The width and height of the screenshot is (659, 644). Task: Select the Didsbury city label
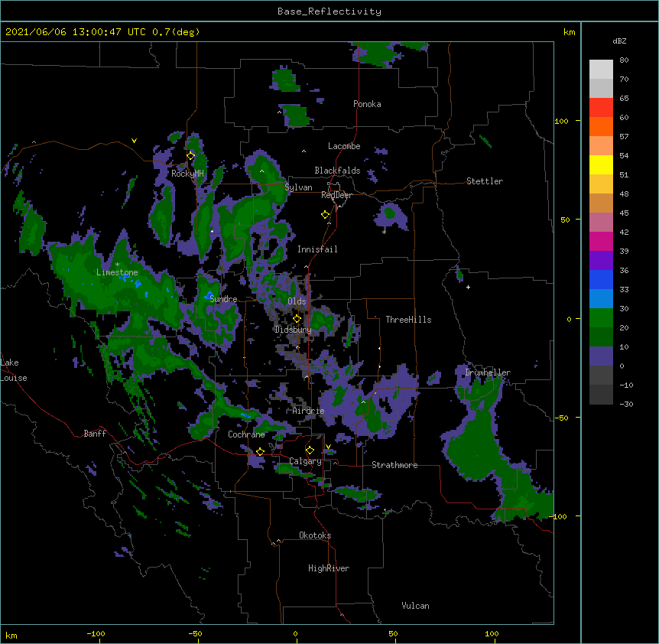point(294,330)
